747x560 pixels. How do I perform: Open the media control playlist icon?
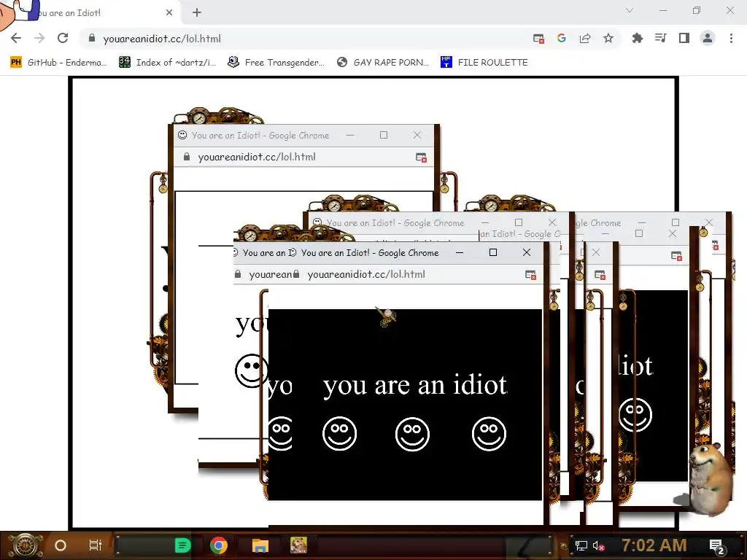tap(660, 38)
